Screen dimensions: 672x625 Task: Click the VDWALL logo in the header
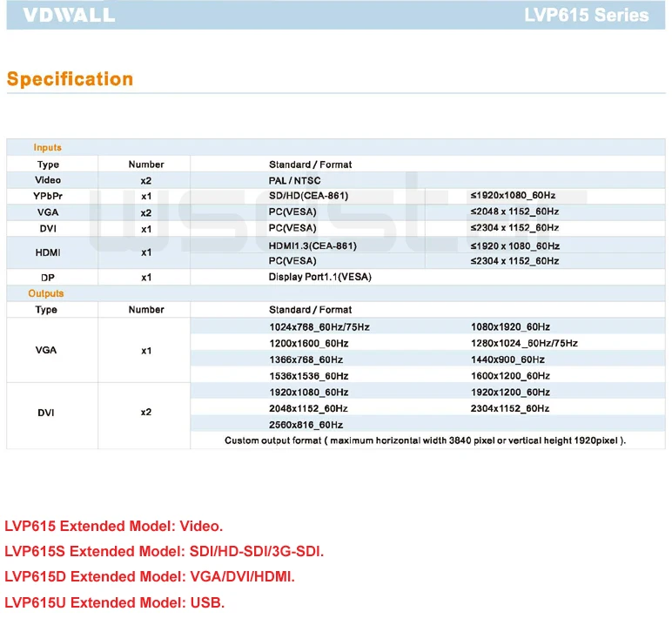point(69,15)
